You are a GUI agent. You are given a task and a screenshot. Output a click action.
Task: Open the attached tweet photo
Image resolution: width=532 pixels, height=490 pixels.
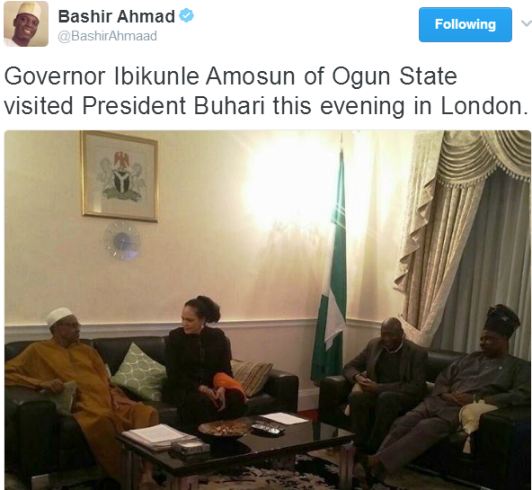267,310
